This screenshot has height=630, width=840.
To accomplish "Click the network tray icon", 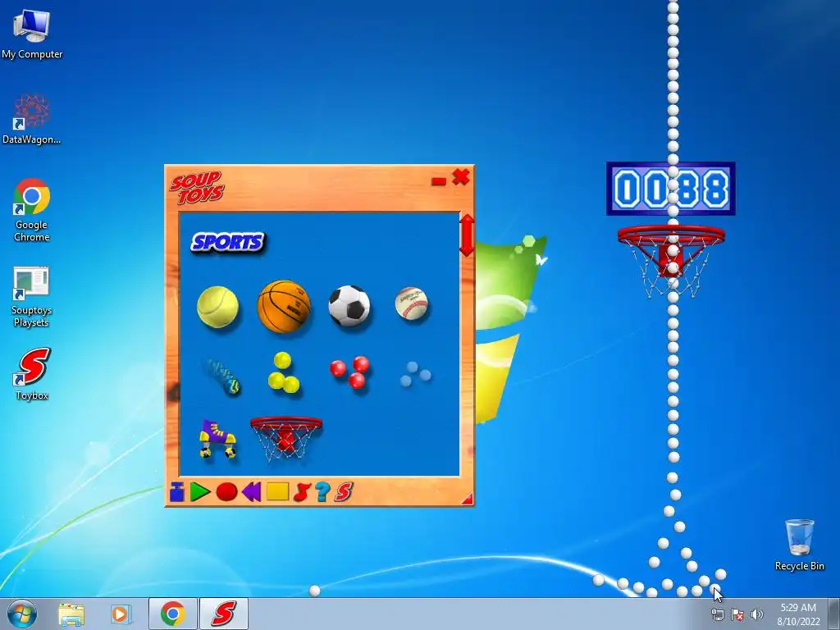I will [717, 614].
